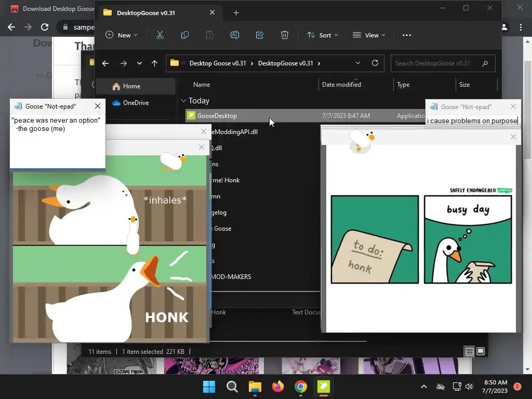Show hidden system tray icons
Screen dimensions: 532x399
coord(424,387)
